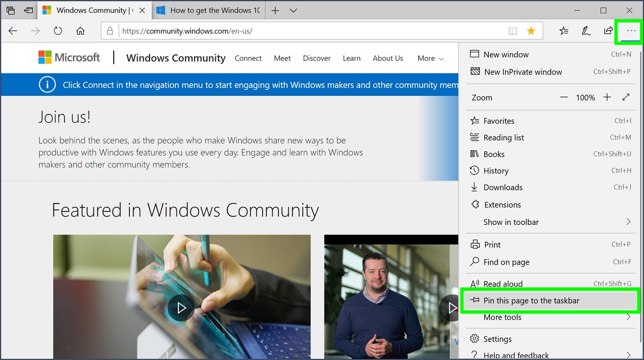Open the Learn navigation link
The width and height of the screenshot is (644, 360).
tap(352, 58)
